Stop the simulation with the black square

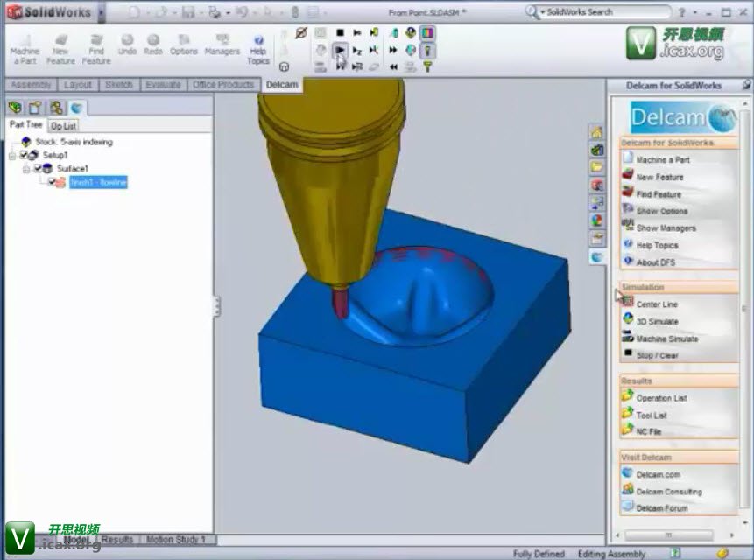coord(340,32)
